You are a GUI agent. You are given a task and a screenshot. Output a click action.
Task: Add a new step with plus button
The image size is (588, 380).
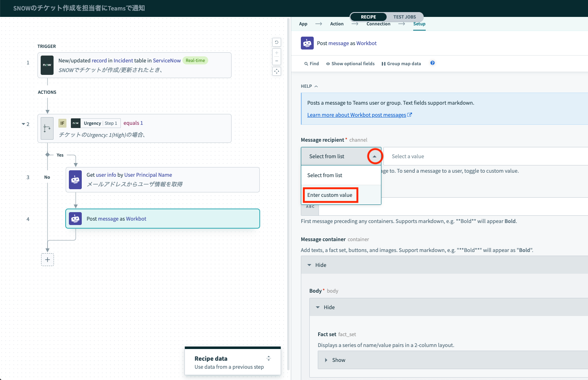coord(48,260)
